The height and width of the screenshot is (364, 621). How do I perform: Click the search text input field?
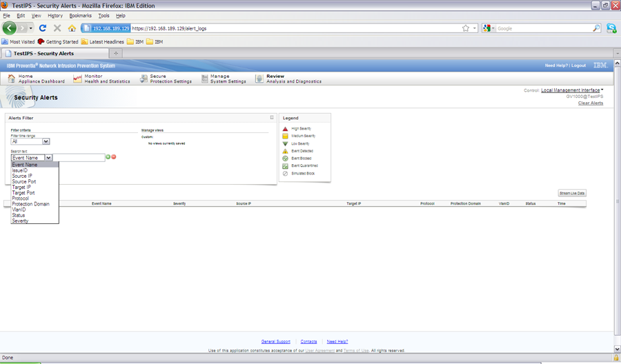[x=79, y=157]
